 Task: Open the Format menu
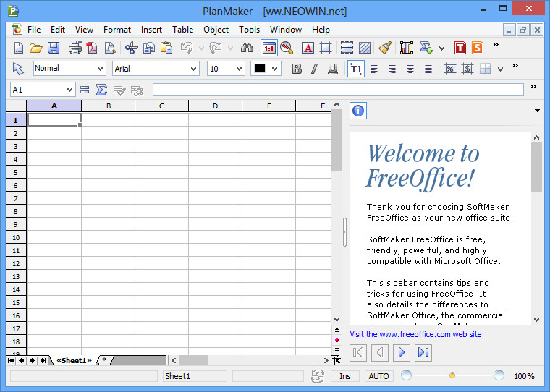117,30
